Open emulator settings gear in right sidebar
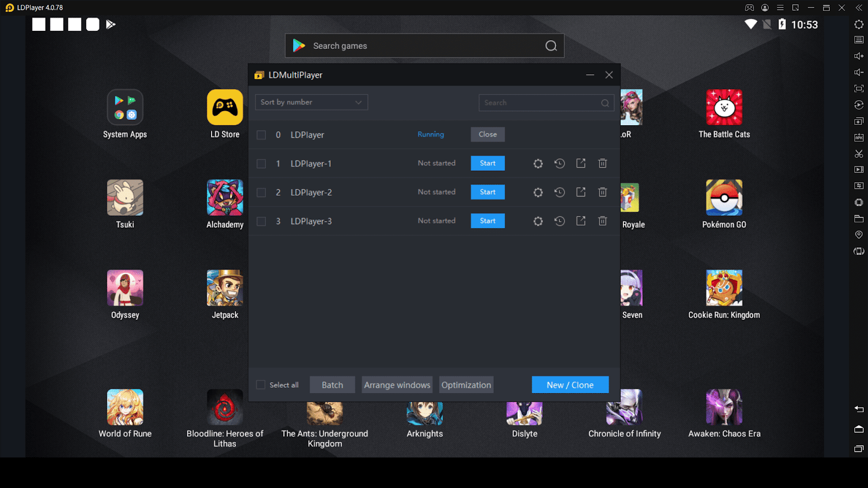868x488 pixels. (x=859, y=24)
